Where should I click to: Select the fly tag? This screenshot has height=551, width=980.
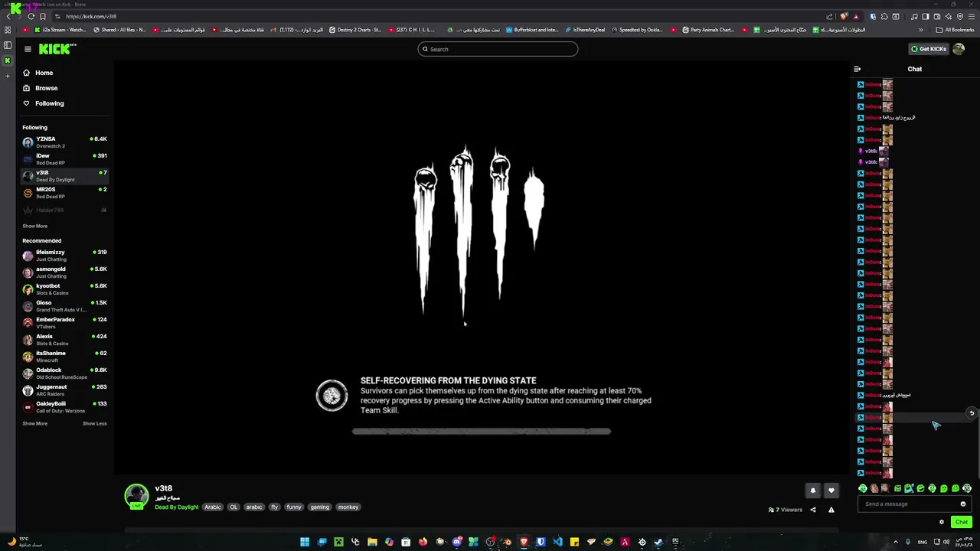[274, 507]
